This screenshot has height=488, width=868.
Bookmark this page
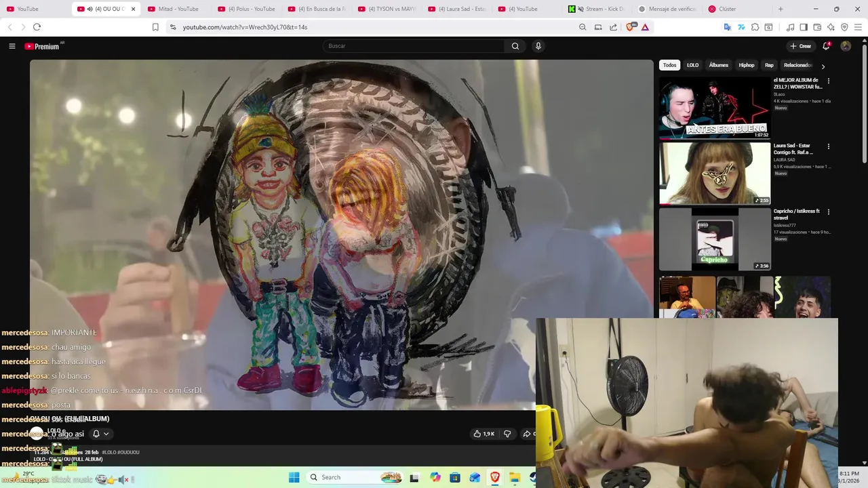tap(155, 27)
